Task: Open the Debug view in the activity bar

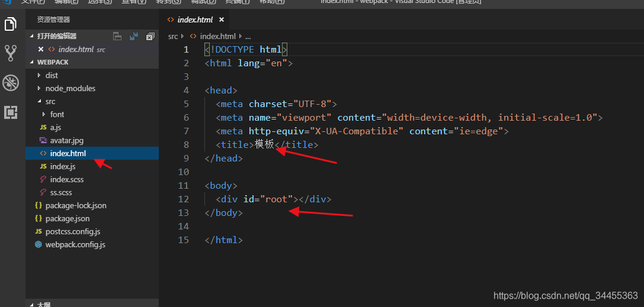Action: pos(10,83)
